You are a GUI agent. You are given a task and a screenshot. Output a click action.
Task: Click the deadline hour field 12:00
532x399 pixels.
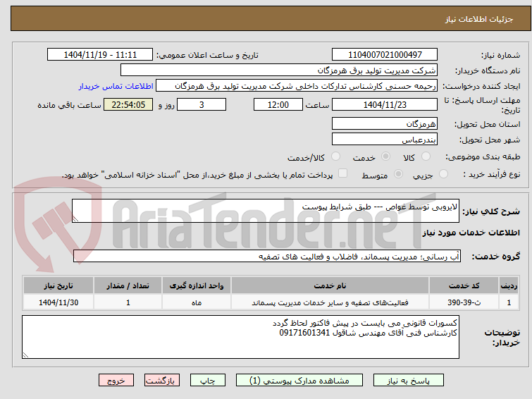pos(278,104)
